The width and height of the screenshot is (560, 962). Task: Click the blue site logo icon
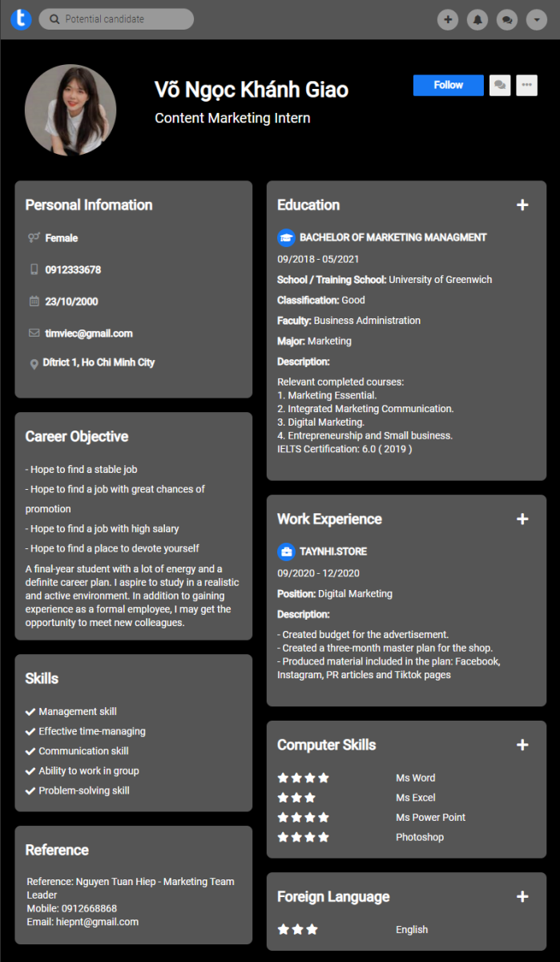[22, 19]
